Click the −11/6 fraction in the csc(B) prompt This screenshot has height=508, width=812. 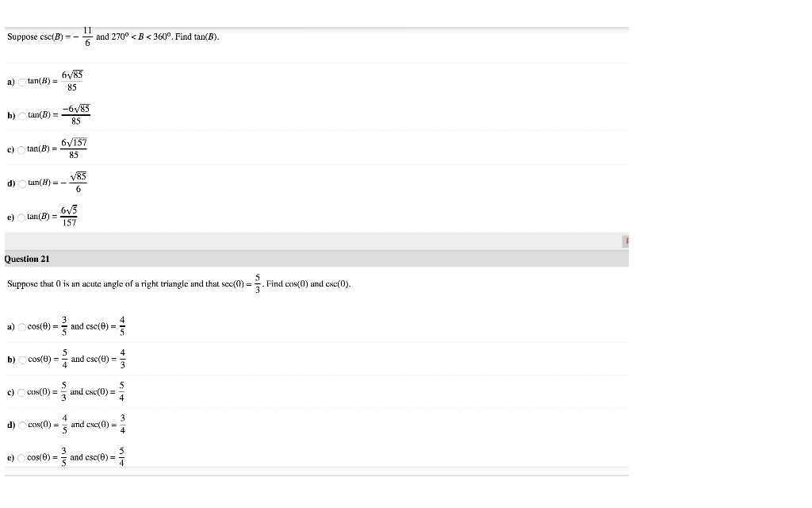(83, 37)
